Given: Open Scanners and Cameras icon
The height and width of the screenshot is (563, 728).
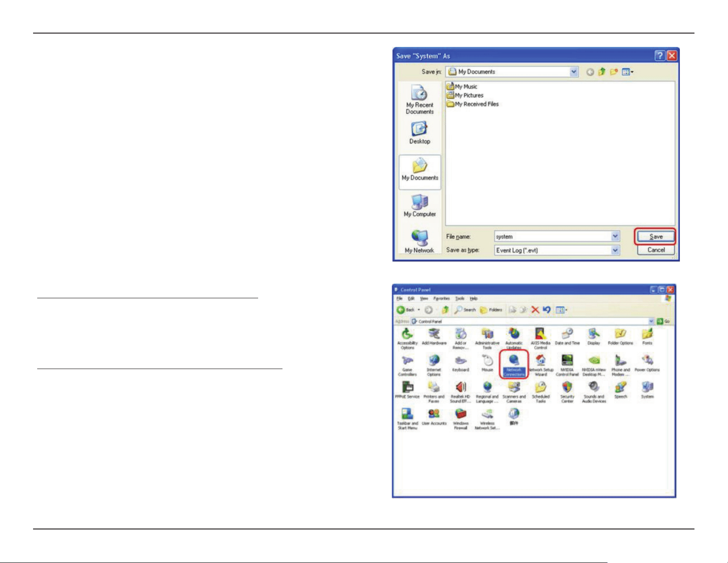Looking at the screenshot, I should click(514, 392).
